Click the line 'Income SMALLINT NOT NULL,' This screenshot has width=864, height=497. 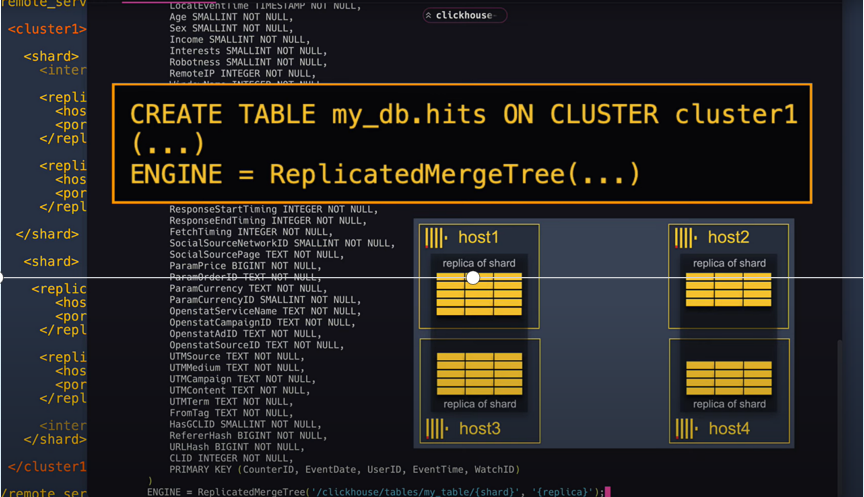[x=240, y=40]
